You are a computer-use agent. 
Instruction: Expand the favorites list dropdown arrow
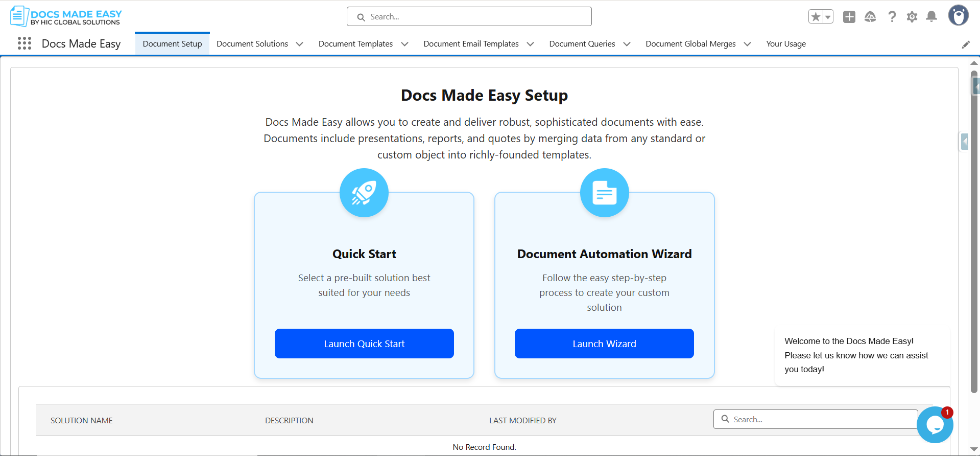tap(828, 17)
